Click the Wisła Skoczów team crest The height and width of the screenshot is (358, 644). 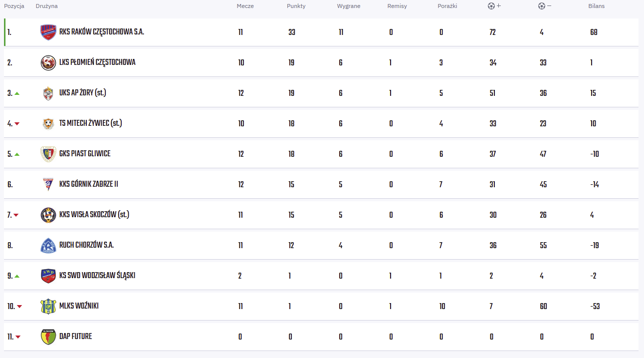[x=48, y=215]
